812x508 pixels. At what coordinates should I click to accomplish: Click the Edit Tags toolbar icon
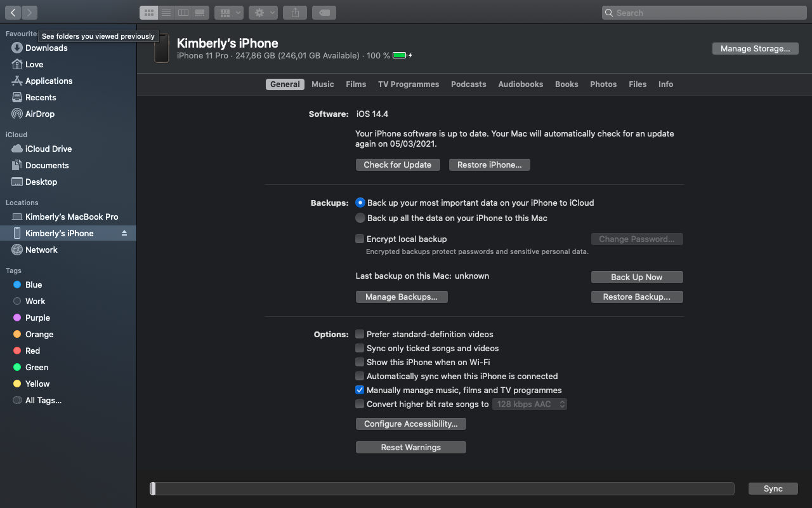324,13
